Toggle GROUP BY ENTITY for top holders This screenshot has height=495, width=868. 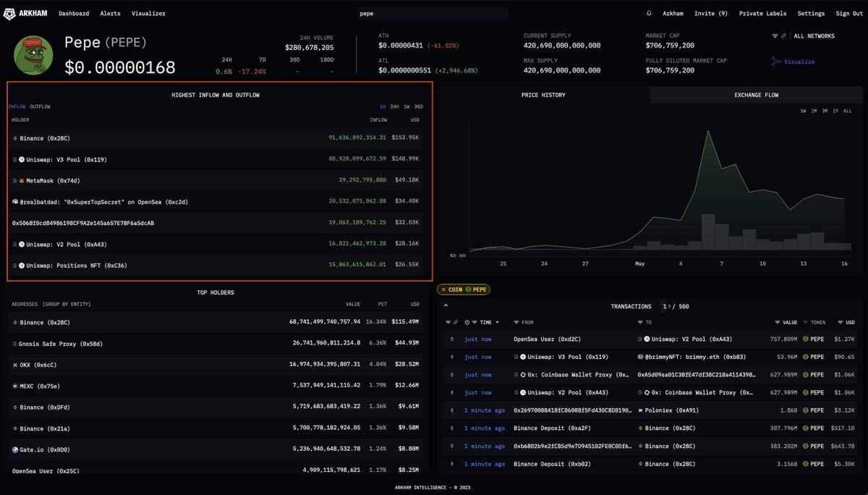click(67, 304)
